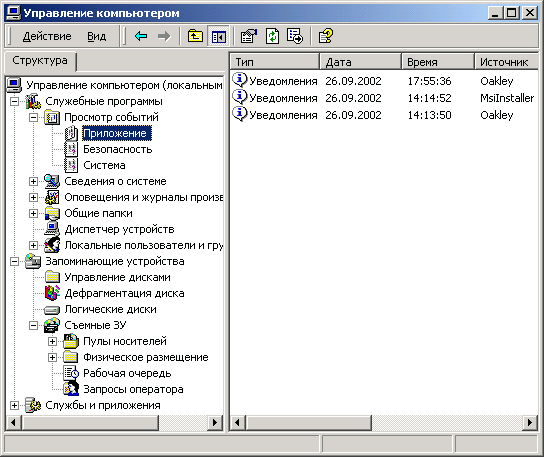544x457 pixels.
Task: Open the Help question mark icon
Action: coord(325,36)
